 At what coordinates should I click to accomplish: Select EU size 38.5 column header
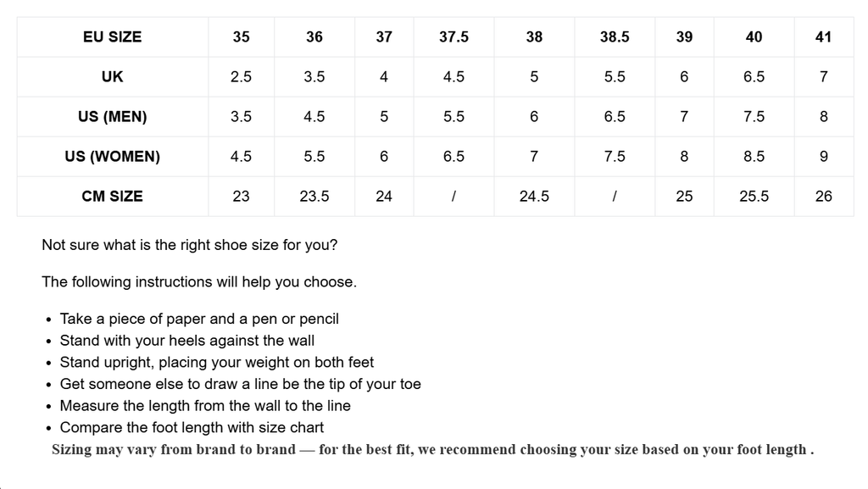(x=615, y=36)
